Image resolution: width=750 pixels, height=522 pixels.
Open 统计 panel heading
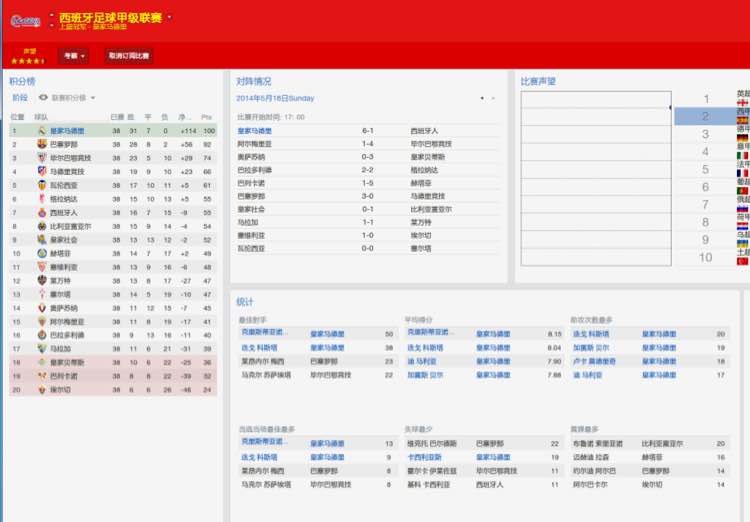[245, 302]
